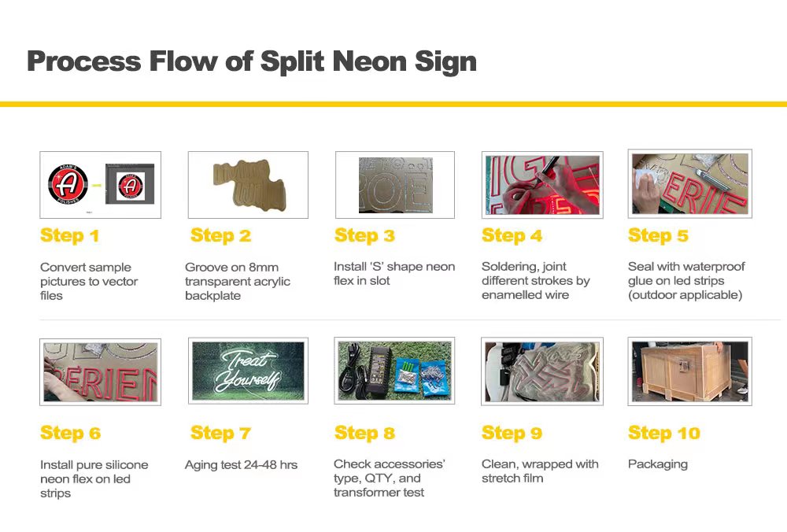Select the silicone neon flex installation photo
The height and width of the screenshot is (532, 787).
(x=101, y=372)
